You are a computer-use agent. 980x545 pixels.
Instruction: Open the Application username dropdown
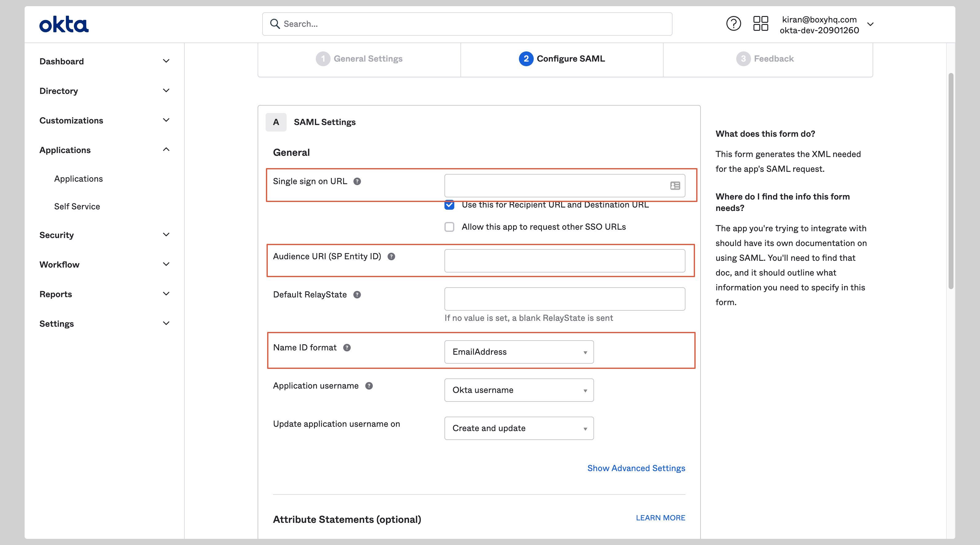tap(519, 390)
